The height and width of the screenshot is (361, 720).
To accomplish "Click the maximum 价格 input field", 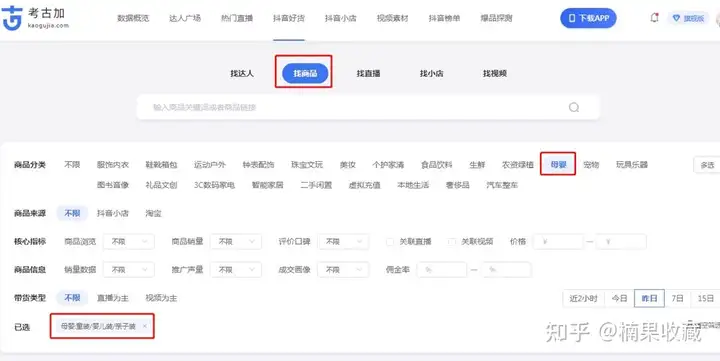I will [621, 241].
